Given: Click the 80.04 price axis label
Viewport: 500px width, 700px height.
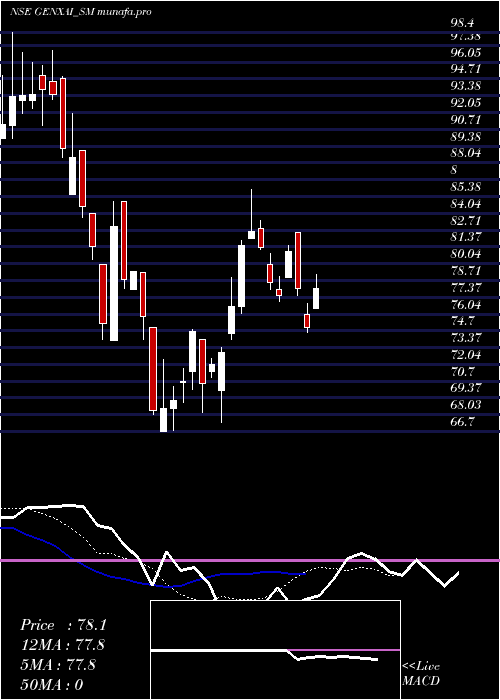Looking at the screenshot, I should (466, 254).
